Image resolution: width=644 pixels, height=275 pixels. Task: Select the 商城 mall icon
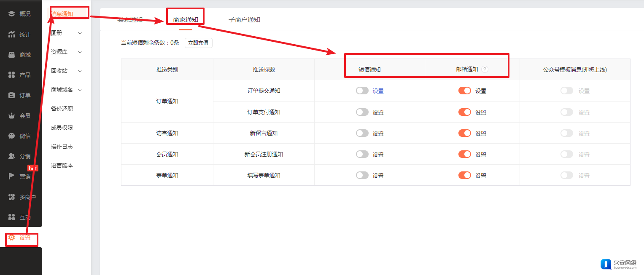pyautogui.click(x=12, y=55)
